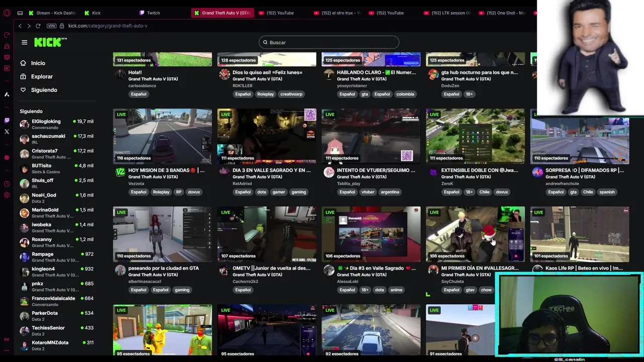Viewport: 644px width, 362px height.
Task: Click the padlock site info icon
Action: point(62,26)
